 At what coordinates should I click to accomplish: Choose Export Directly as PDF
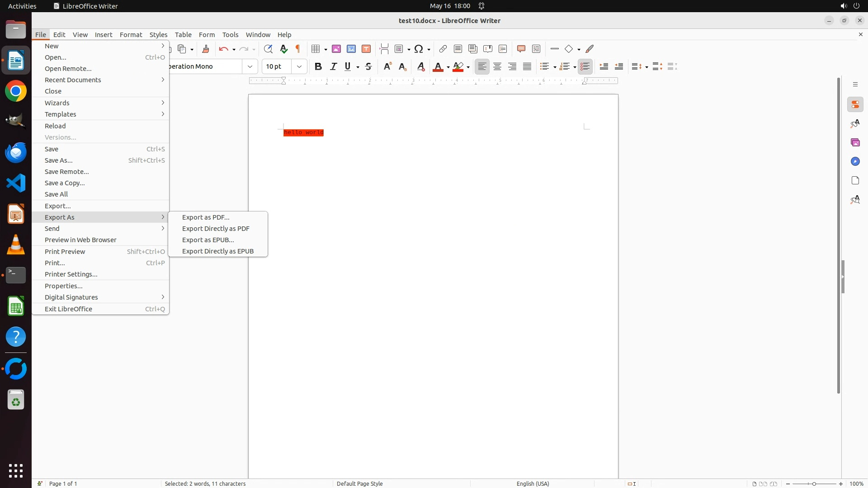tap(216, 229)
